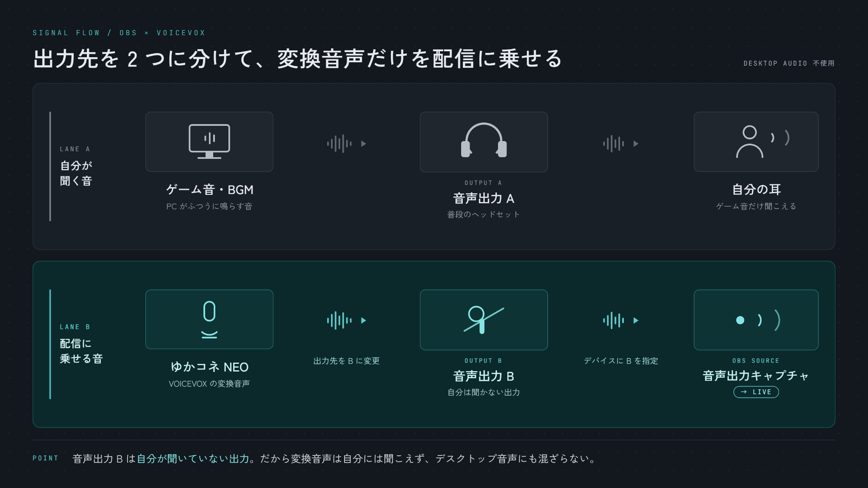Click the teal waveform arrow above 出力先を B に変更
This screenshot has width=868, height=488.
[x=346, y=320]
